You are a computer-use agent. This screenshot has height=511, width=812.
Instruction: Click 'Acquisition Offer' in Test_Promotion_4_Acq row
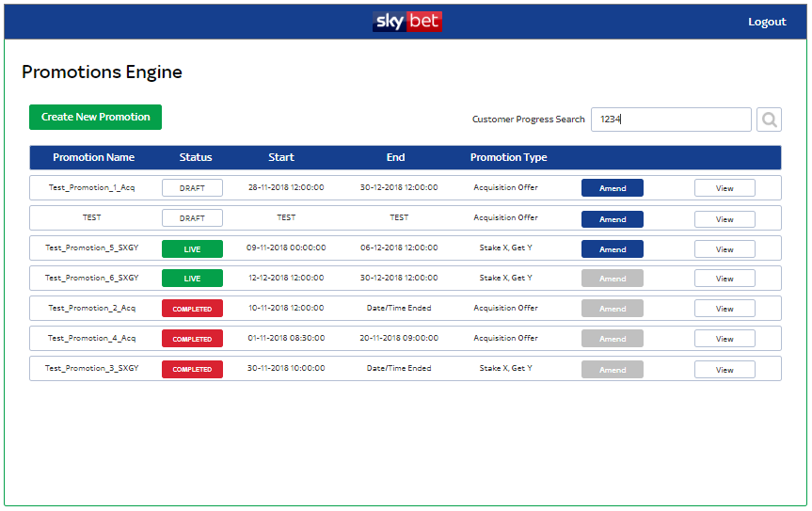pos(505,338)
